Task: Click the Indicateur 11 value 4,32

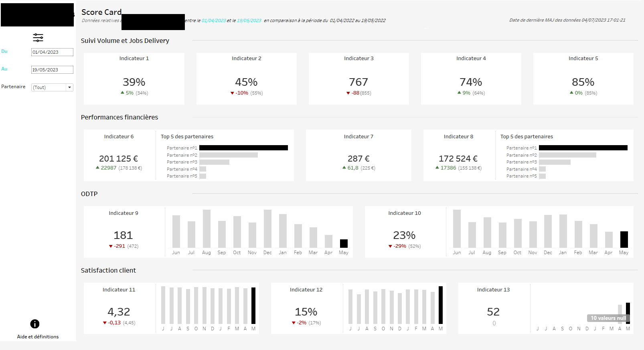Action: coord(119,312)
